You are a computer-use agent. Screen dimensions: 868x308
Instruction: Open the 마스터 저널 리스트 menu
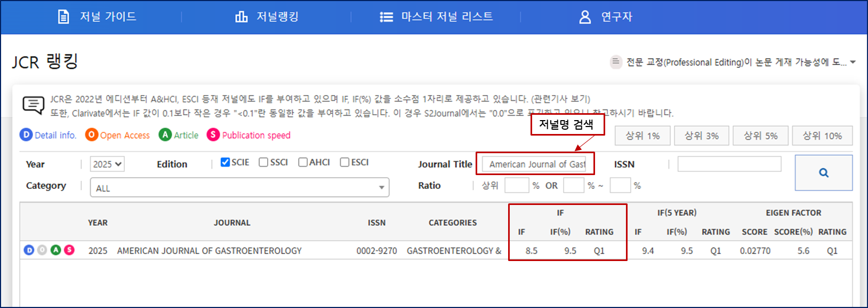coord(447,17)
